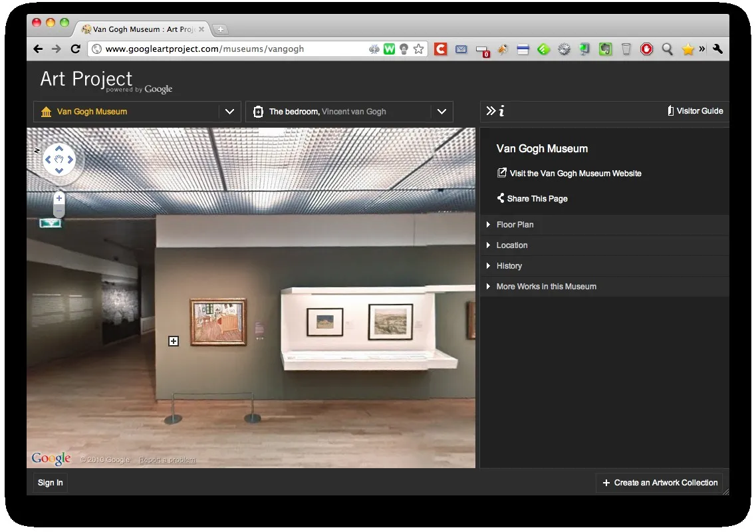Close the Van Gogh Museum tab
Image resolution: width=756 pixels, height=532 pixels.
click(201, 29)
